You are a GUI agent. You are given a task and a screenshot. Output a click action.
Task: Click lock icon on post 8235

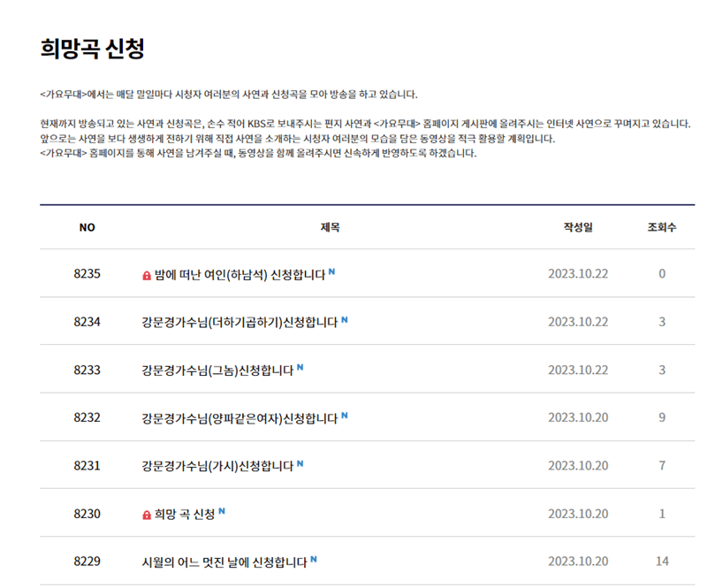(147, 275)
